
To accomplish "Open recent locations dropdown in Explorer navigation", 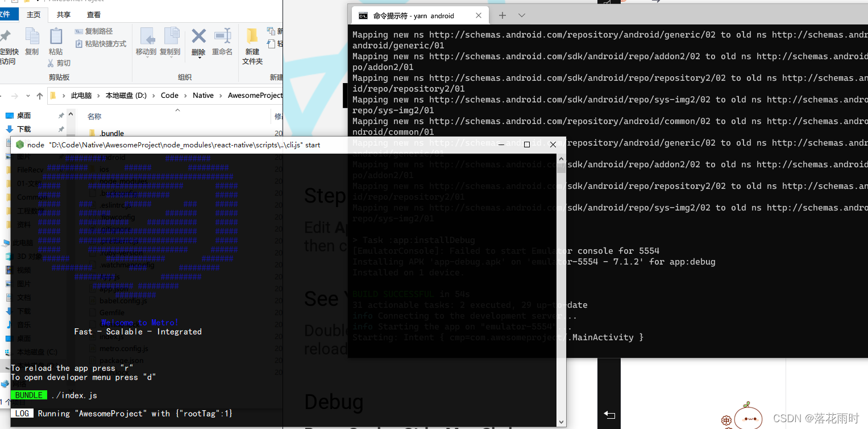I will coord(27,96).
